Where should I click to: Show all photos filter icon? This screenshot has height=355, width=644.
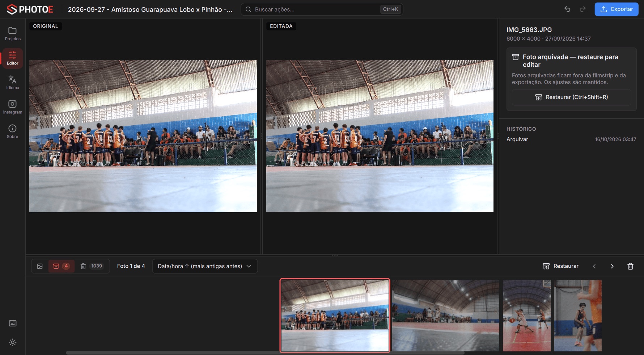[x=40, y=266]
